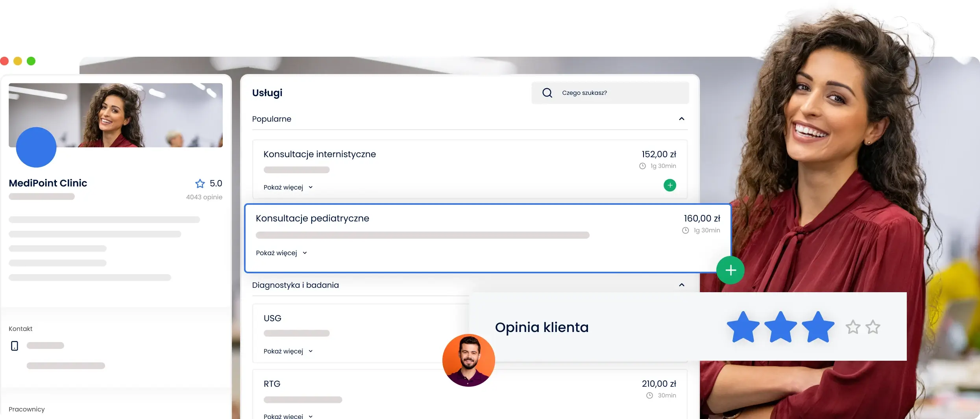Select the USG service title
Screen dimensions: 980x419
click(272, 318)
